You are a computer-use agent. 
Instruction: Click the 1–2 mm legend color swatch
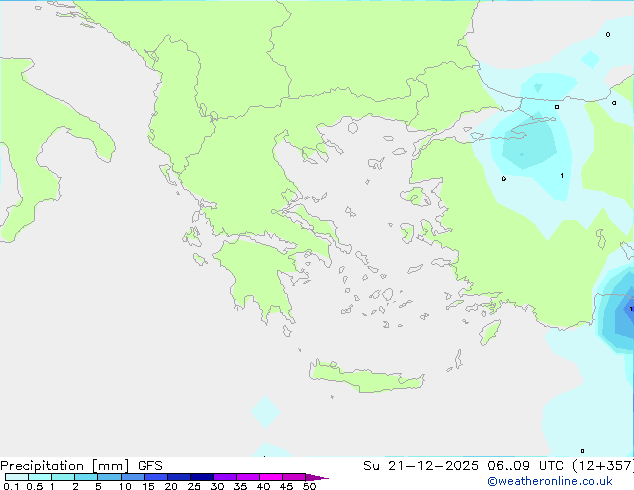click(63, 477)
